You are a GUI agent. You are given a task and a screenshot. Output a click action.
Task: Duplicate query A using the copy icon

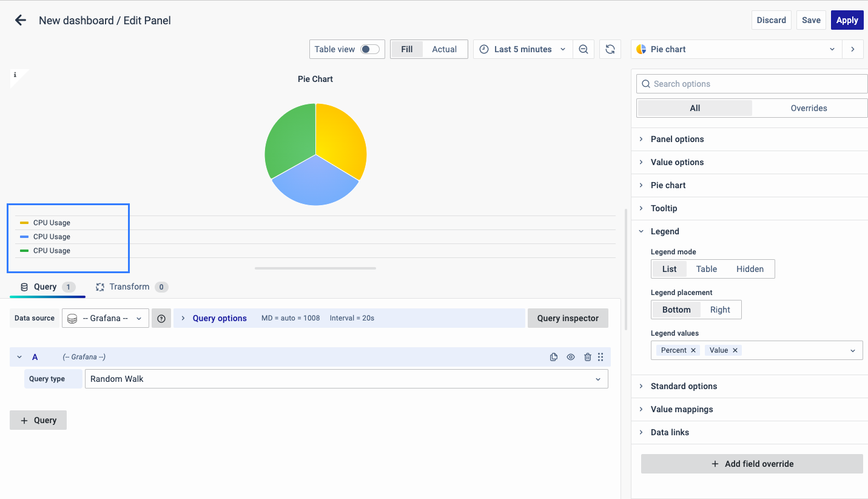tap(553, 357)
